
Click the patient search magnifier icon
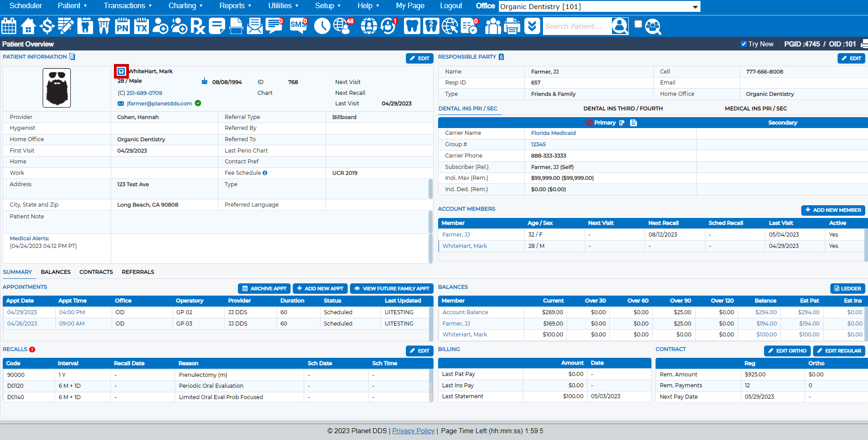[x=620, y=26]
